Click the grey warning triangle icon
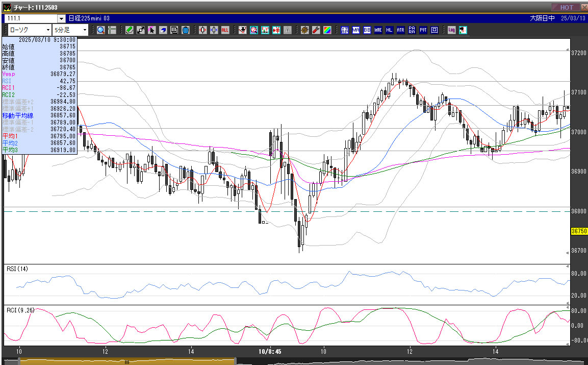588x365 pixels. coord(288,30)
